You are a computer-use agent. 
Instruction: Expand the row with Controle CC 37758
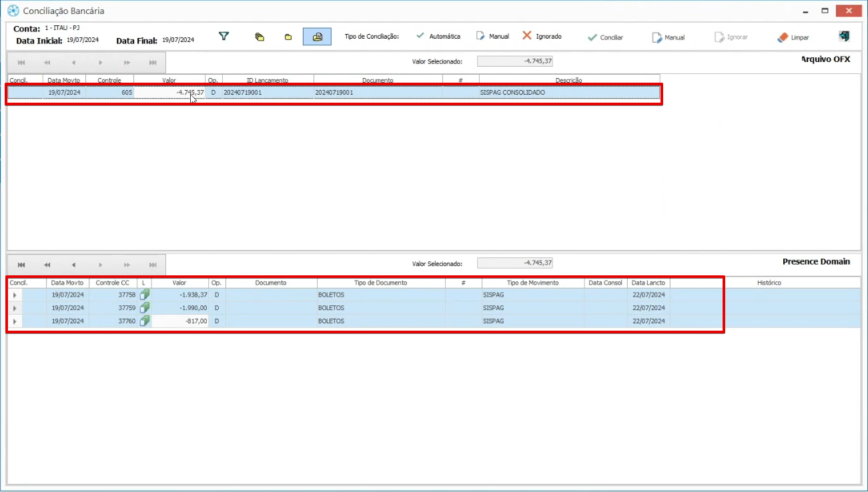15,295
